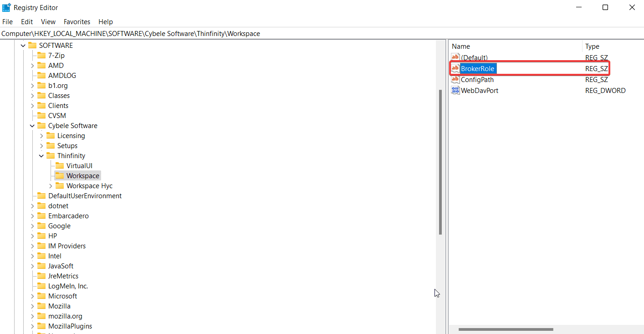Expand the b1.org key

[32, 86]
